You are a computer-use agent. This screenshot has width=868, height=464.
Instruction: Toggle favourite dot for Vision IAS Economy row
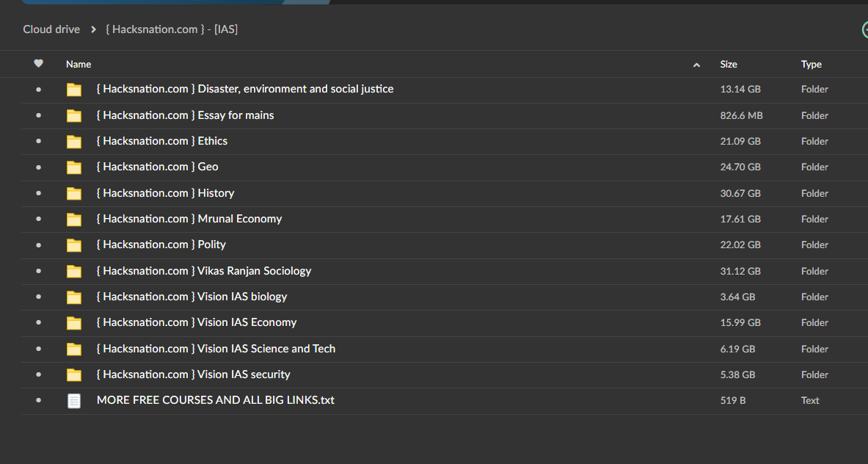tap(38, 322)
